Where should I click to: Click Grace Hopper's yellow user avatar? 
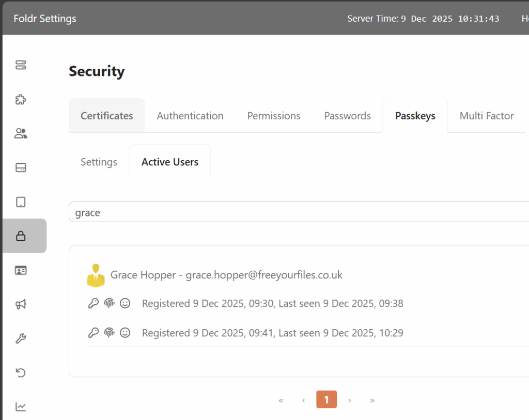[96, 275]
